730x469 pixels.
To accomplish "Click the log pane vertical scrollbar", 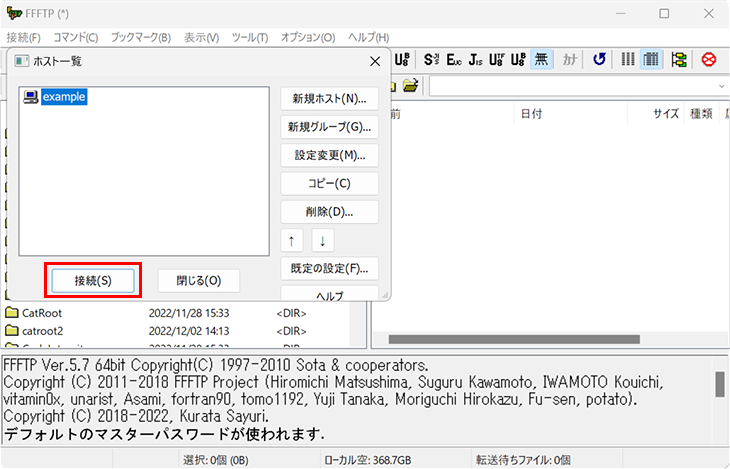I will pos(720,384).
